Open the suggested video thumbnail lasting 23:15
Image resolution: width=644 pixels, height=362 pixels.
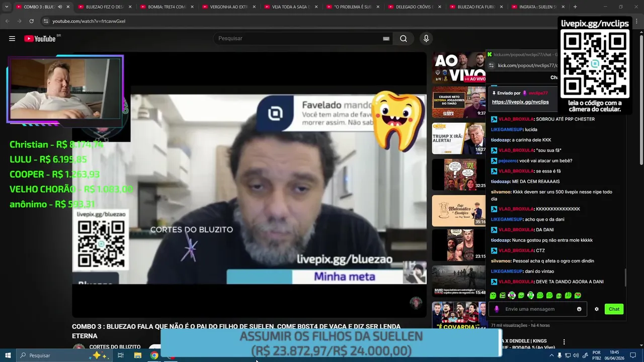tap(459, 245)
